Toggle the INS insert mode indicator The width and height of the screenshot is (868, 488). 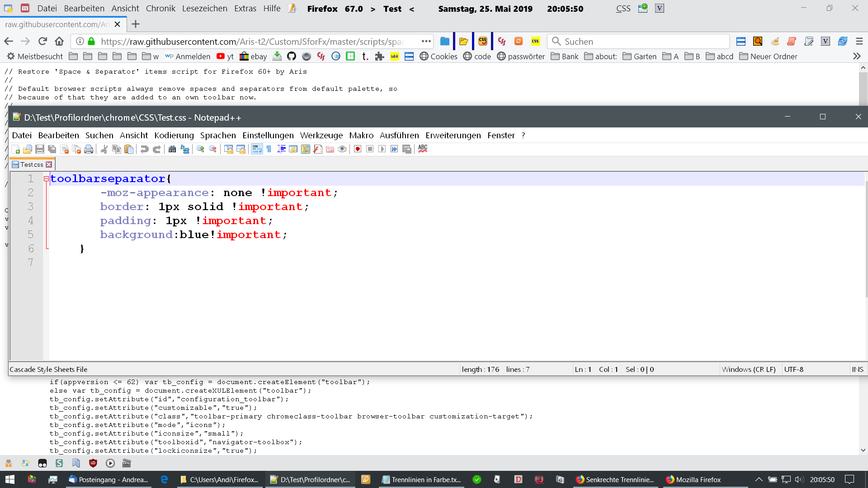(857, 369)
